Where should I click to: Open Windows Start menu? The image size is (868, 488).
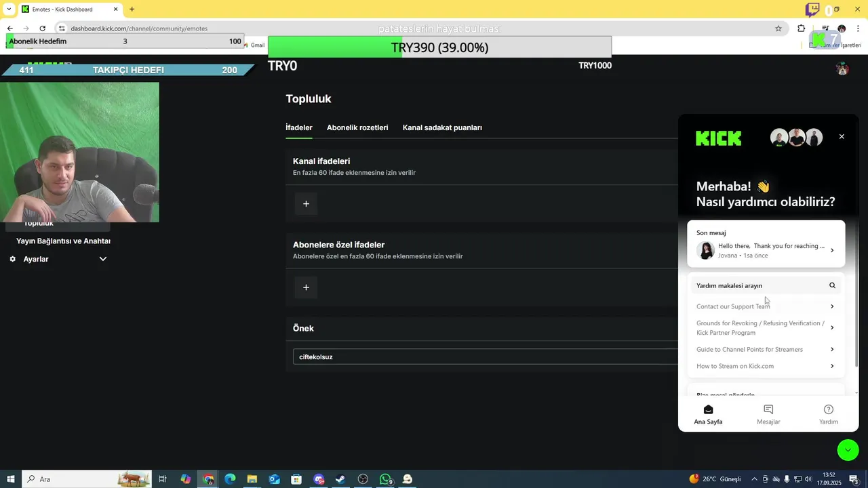(11, 479)
